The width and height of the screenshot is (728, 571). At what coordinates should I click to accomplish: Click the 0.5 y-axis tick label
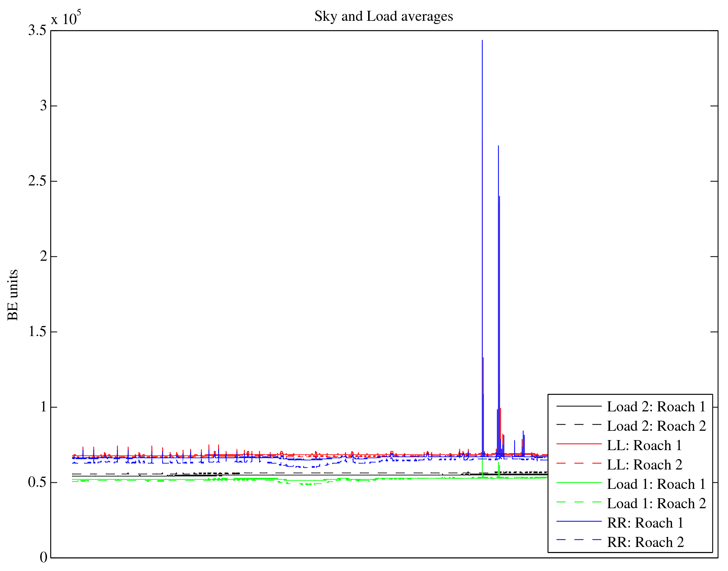tap(37, 482)
